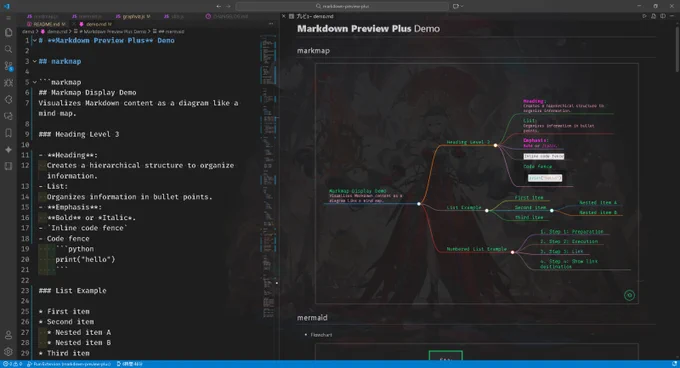The image size is (680, 368).
Task: Click the split editor icon in the preview toolbar
Action: [663, 16]
